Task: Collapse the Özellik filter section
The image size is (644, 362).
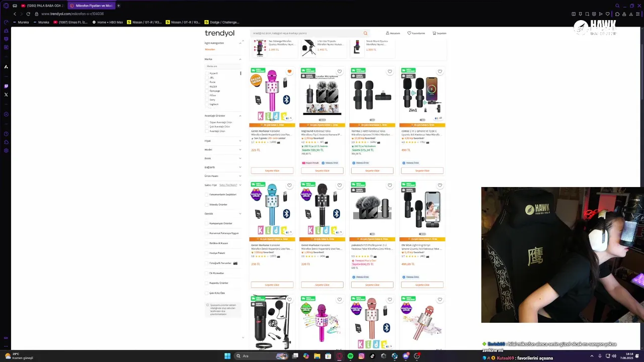Action: [240, 214]
